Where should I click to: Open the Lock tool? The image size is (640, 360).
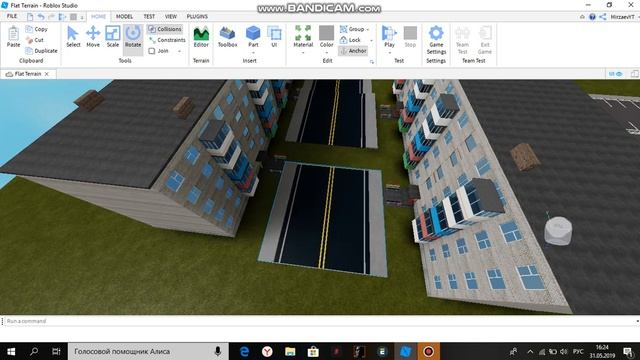click(x=350, y=40)
